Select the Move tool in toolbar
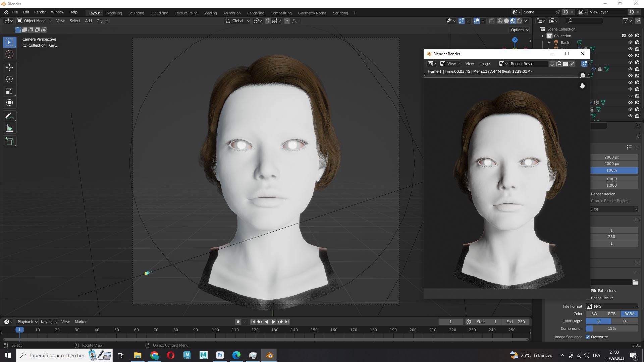 10,67
